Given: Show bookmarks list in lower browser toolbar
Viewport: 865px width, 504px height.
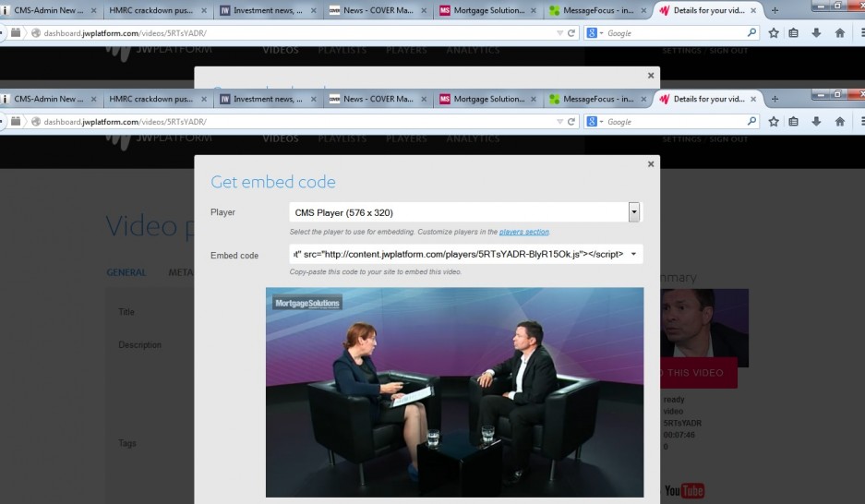Looking at the screenshot, I should (793, 122).
